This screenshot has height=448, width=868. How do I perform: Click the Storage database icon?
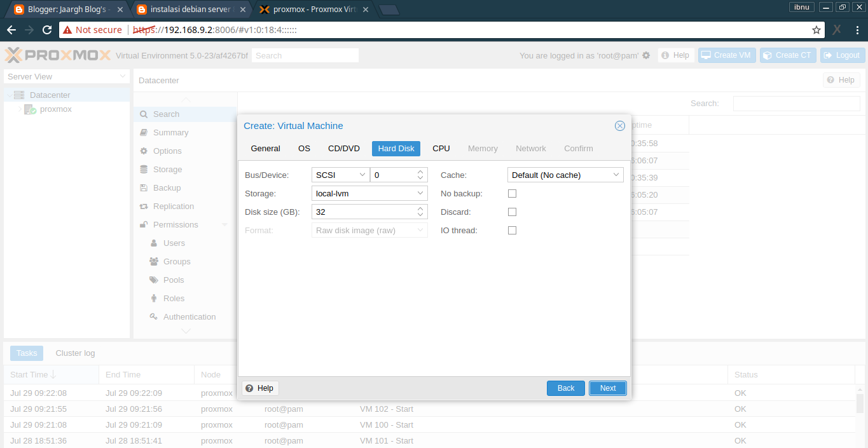(144, 170)
